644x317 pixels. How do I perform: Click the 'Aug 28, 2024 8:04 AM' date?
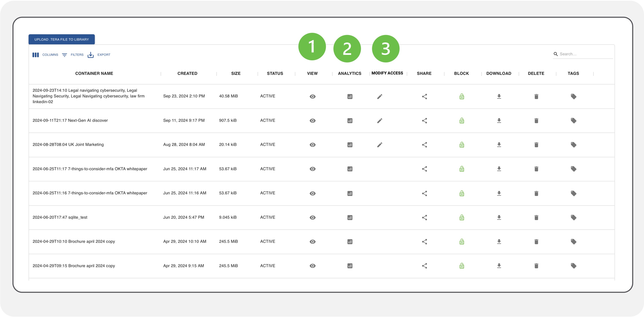pyautogui.click(x=184, y=145)
